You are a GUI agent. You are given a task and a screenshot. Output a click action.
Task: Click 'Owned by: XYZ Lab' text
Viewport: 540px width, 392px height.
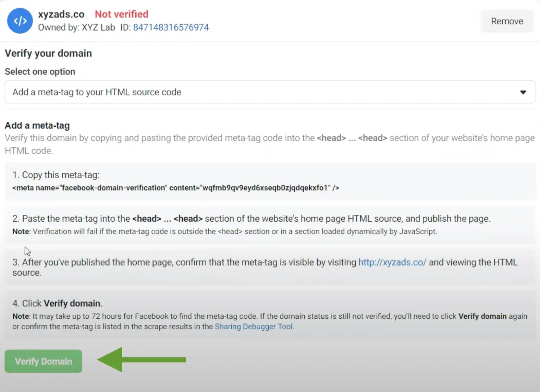point(76,27)
